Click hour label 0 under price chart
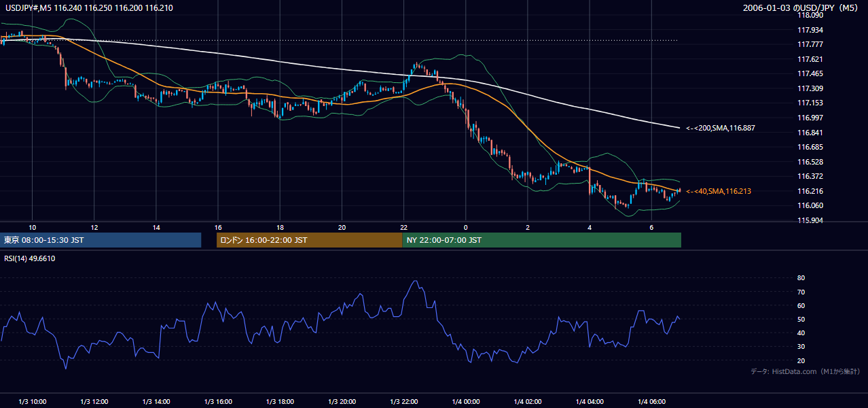868x408 pixels. 466,227
